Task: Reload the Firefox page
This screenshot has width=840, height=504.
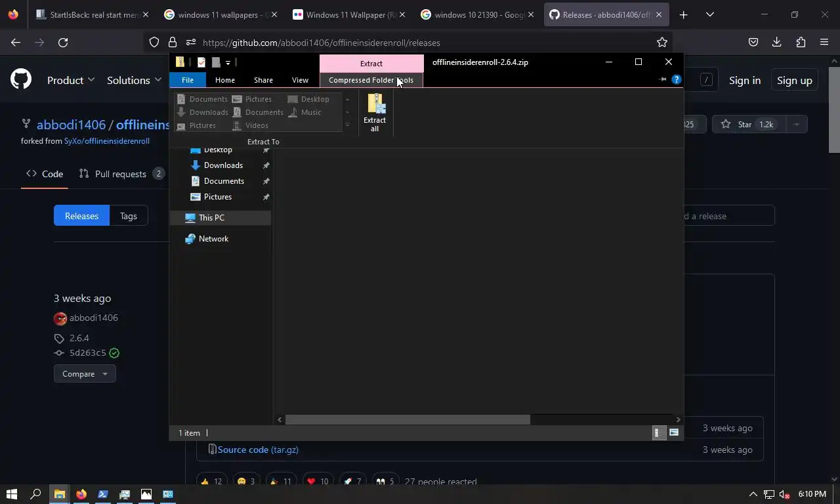Action: coord(63,43)
